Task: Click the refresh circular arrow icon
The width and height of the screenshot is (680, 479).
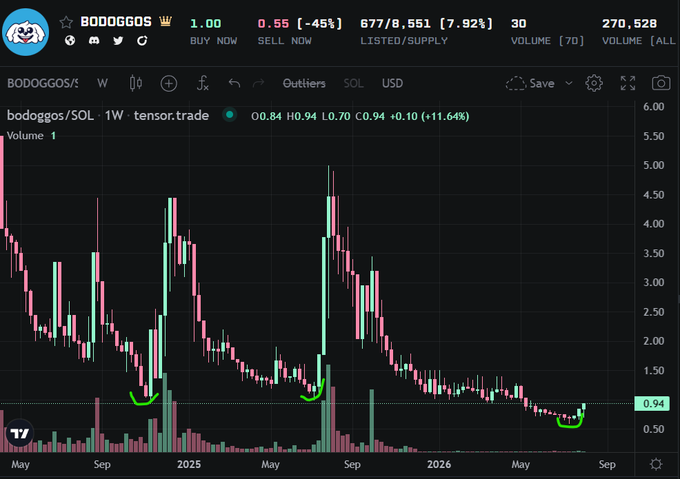Action: coord(142,41)
